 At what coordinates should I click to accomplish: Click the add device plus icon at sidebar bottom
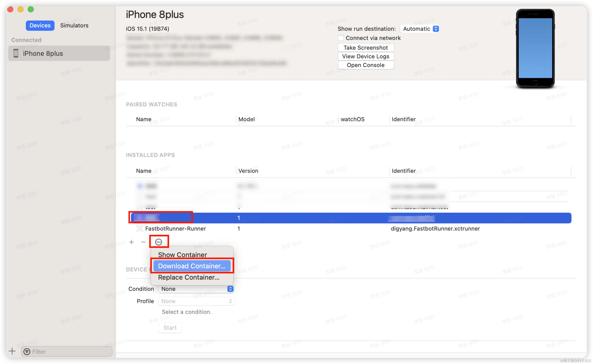click(x=12, y=351)
